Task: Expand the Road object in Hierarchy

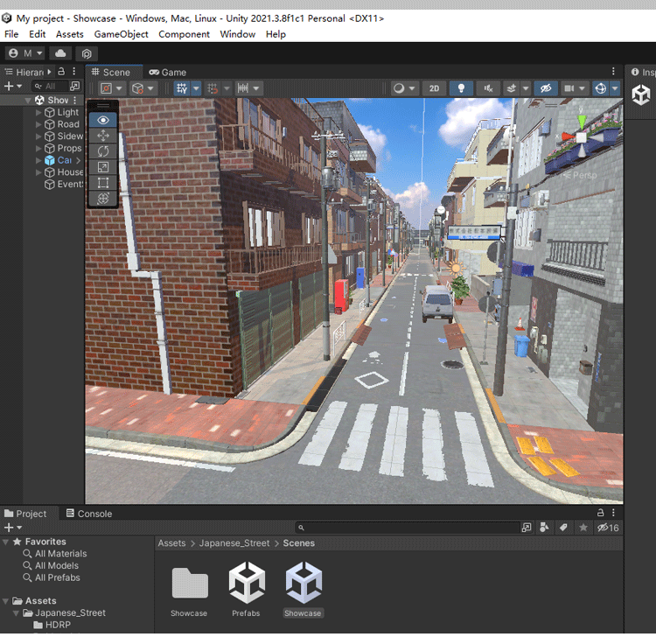Action: (38, 124)
